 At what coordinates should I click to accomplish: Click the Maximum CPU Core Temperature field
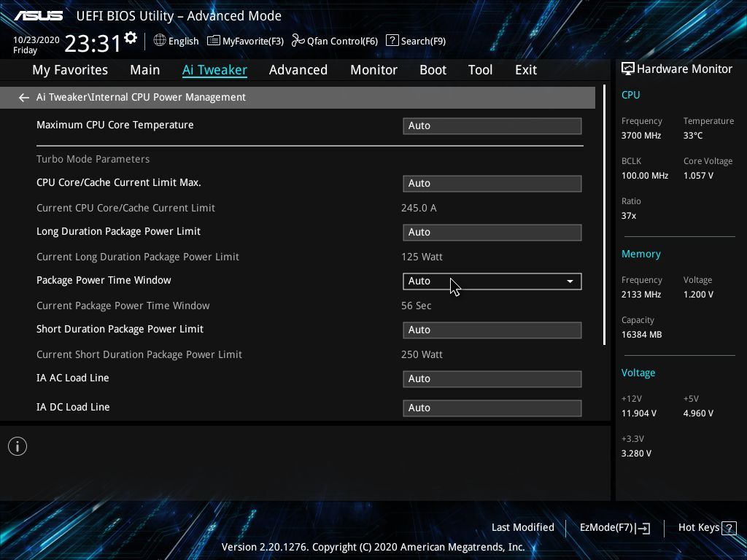pyautogui.click(x=492, y=125)
